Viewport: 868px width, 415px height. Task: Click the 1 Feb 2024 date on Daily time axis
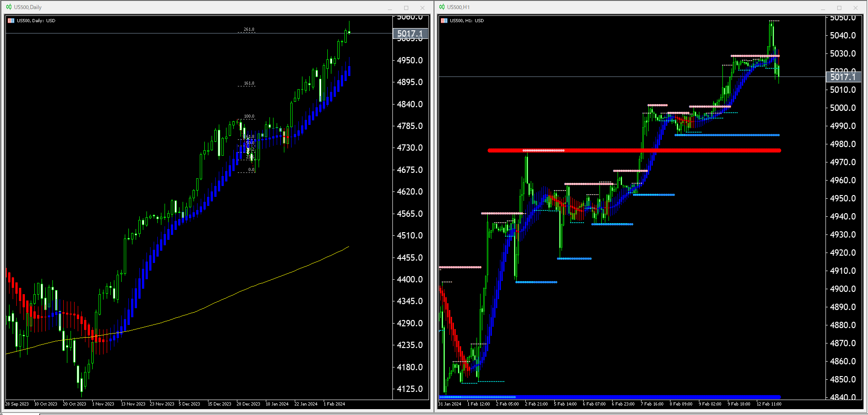334,404
